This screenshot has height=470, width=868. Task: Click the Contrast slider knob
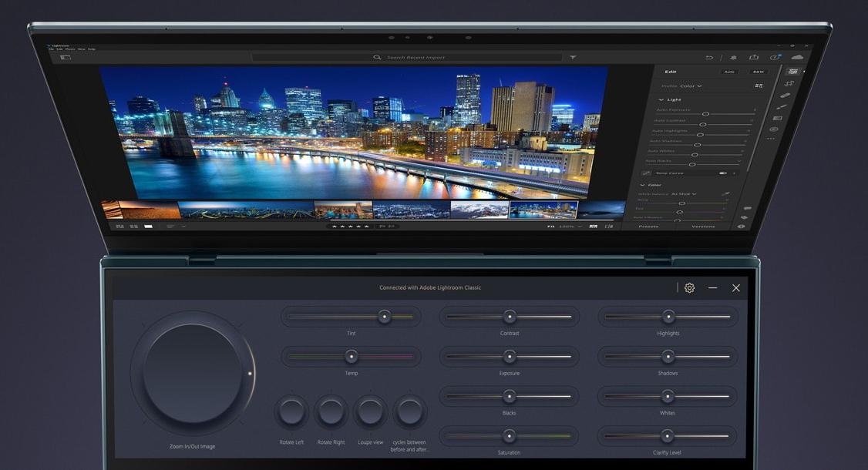509,317
